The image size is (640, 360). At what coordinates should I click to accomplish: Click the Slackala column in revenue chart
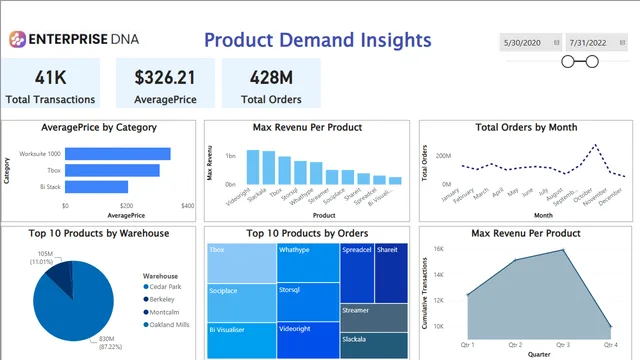point(269,168)
